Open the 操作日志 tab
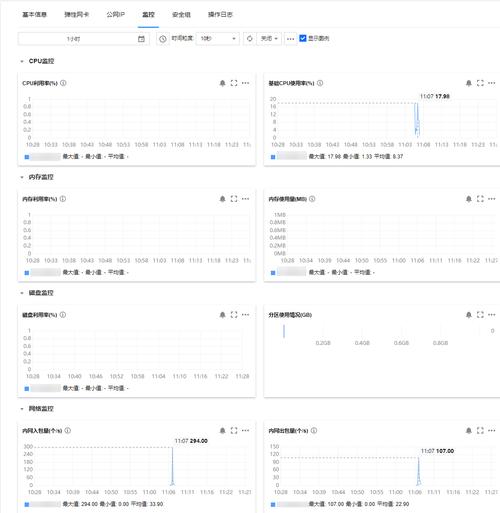The image size is (500, 513). click(x=220, y=15)
